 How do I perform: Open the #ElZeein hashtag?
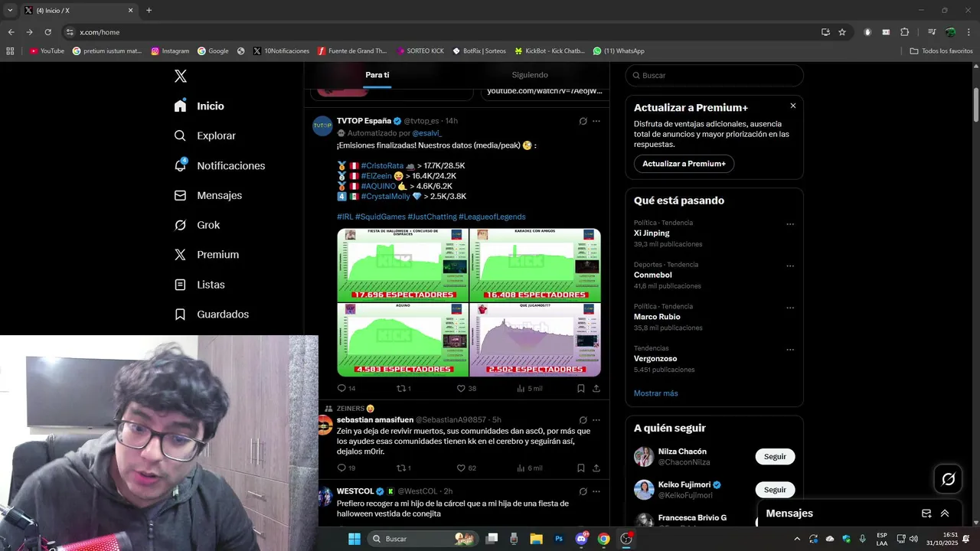376,176
